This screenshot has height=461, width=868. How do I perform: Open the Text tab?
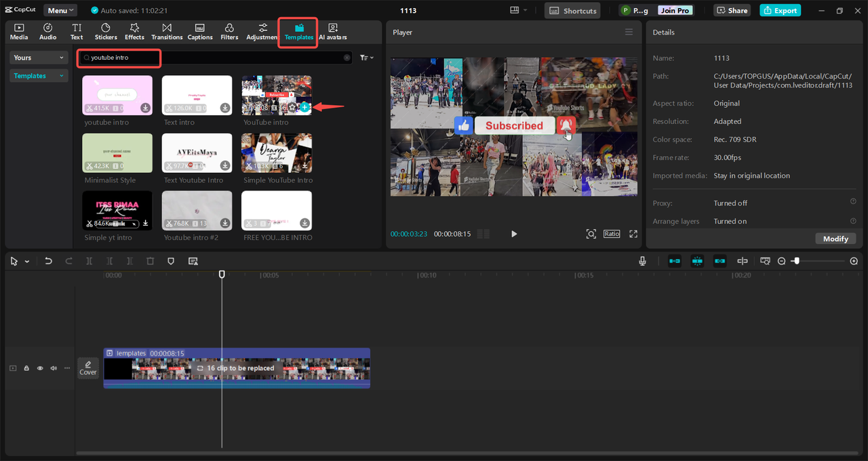(x=77, y=31)
